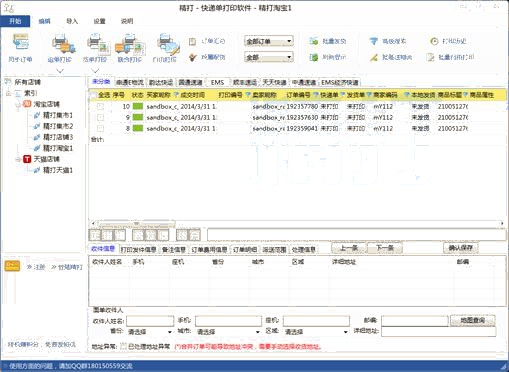The image size is (509, 372).
Task: Click the order list horizontal scrollbar
Action: tap(297, 223)
